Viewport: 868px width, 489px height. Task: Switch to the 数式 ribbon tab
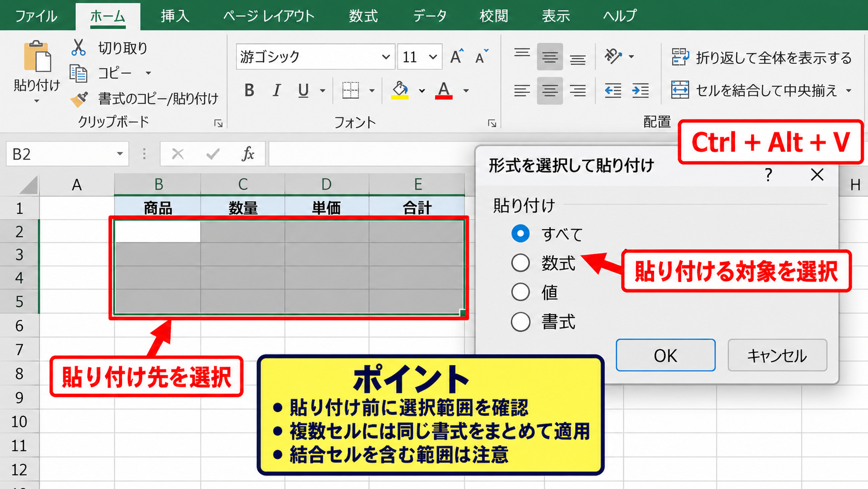coord(363,16)
